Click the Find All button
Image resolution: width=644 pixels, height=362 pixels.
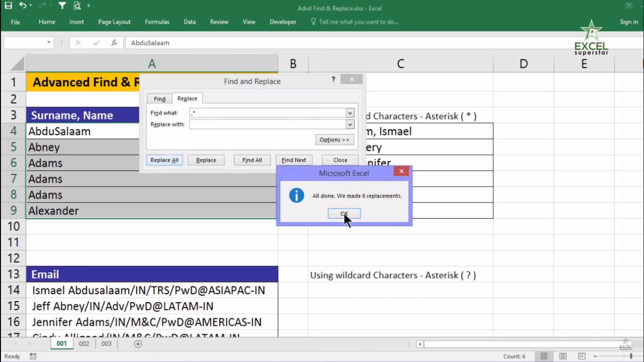[252, 160]
